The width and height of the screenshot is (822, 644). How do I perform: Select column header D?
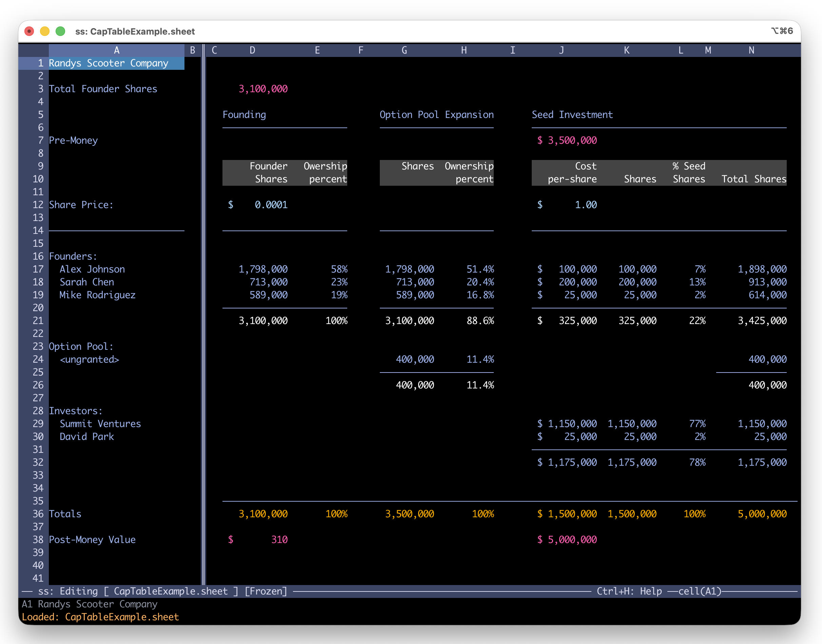tap(252, 50)
